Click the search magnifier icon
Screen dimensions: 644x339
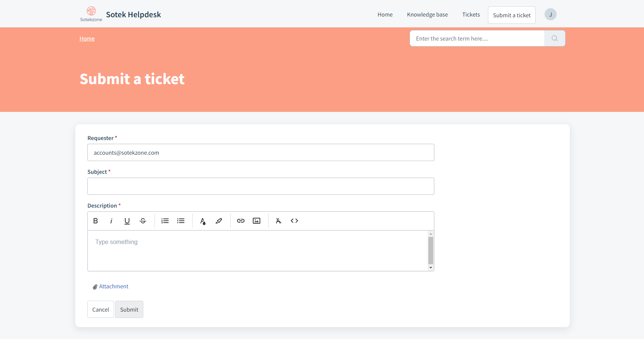(x=554, y=38)
